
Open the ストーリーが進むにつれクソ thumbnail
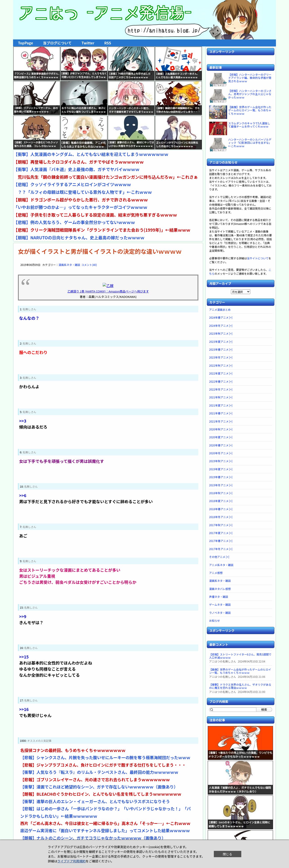point(37,132)
